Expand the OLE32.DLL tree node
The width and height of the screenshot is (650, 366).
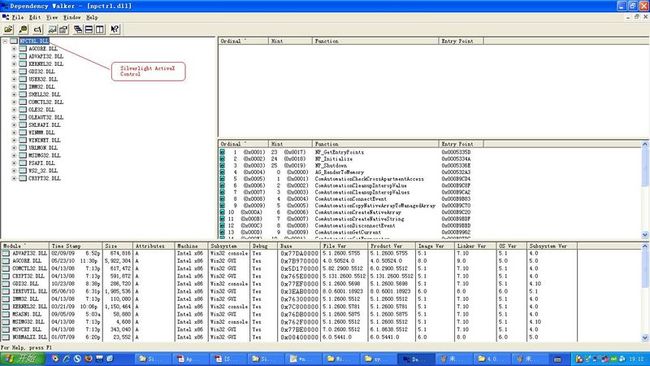tap(14, 110)
